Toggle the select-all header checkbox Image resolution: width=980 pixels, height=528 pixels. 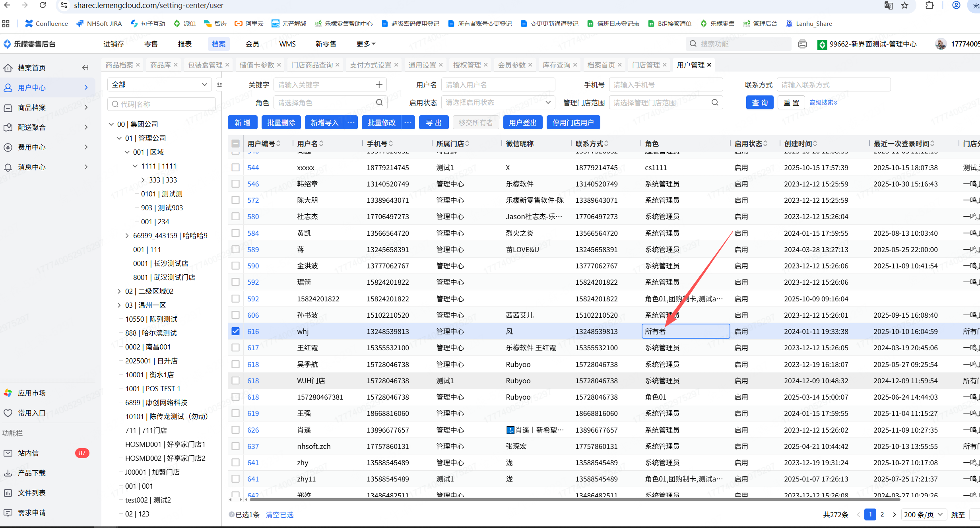pyautogui.click(x=235, y=144)
